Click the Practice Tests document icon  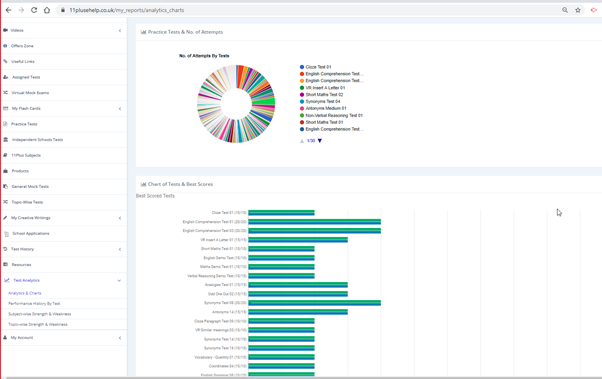click(x=5, y=124)
